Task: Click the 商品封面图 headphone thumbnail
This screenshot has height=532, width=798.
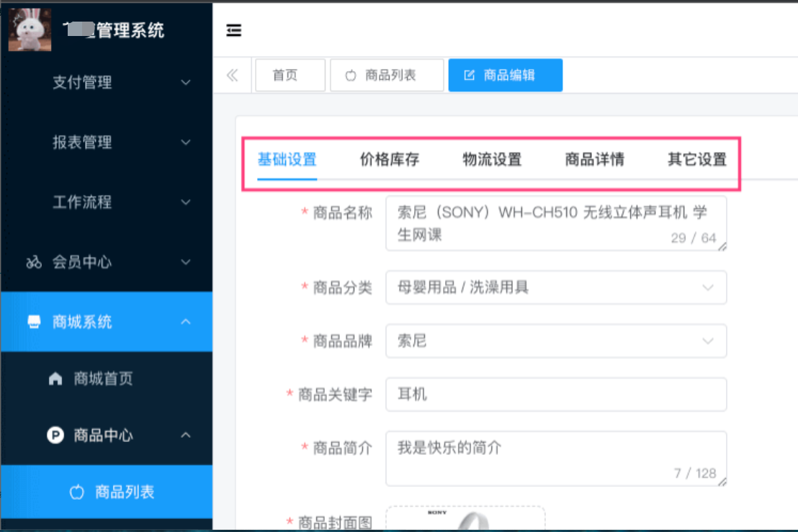Action: click(465, 520)
